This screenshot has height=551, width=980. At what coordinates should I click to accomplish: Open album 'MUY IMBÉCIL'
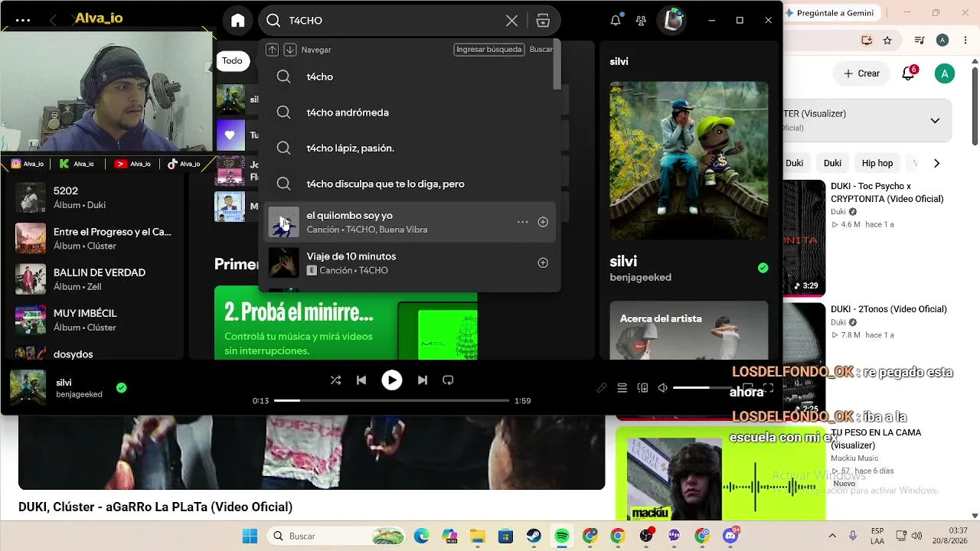point(95,320)
